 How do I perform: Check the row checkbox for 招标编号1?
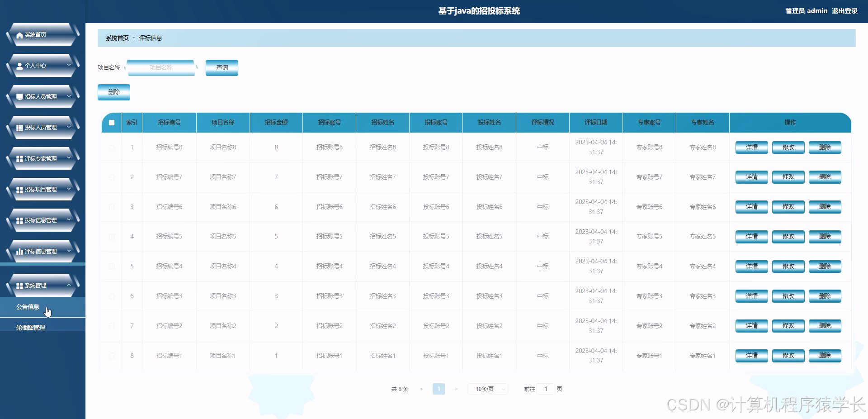click(112, 356)
